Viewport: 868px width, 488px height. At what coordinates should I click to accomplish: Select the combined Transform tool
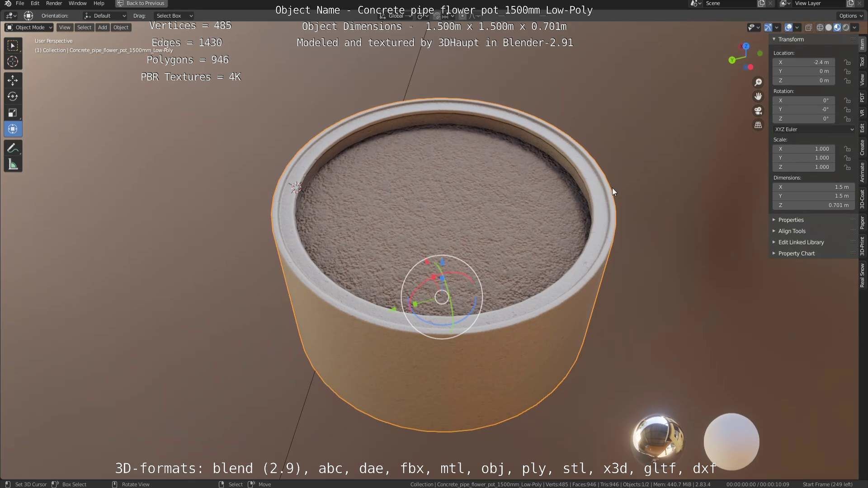(x=13, y=129)
